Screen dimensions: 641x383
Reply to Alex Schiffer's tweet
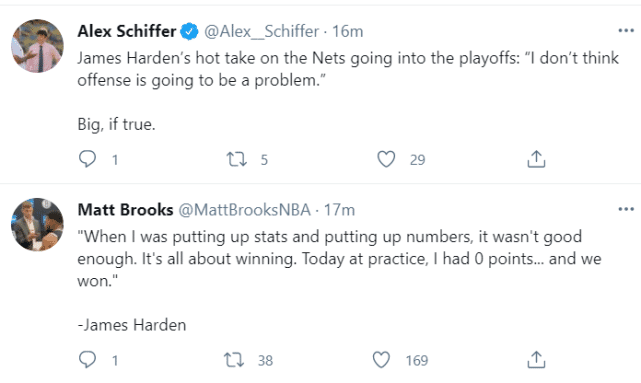(87, 159)
